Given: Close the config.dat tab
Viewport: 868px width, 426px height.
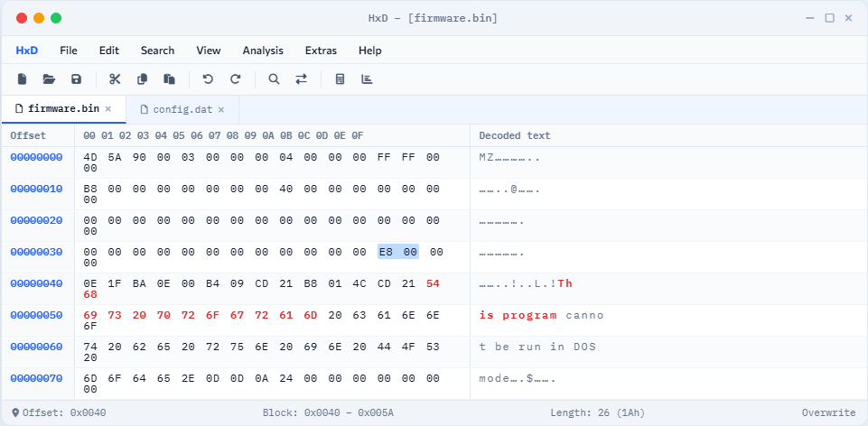Looking at the screenshot, I should (x=221, y=109).
